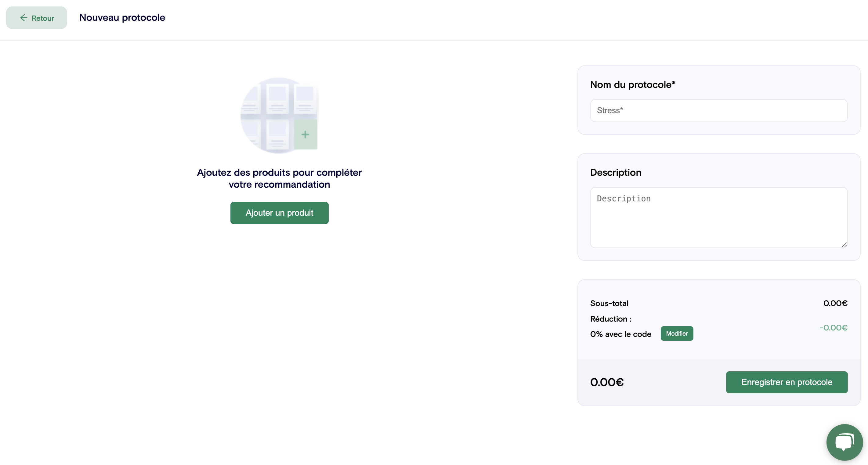Screen dimensions: 868x465
Task: Click the 0.00€ subtotal amount
Action: pyautogui.click(x=835, y=303)
